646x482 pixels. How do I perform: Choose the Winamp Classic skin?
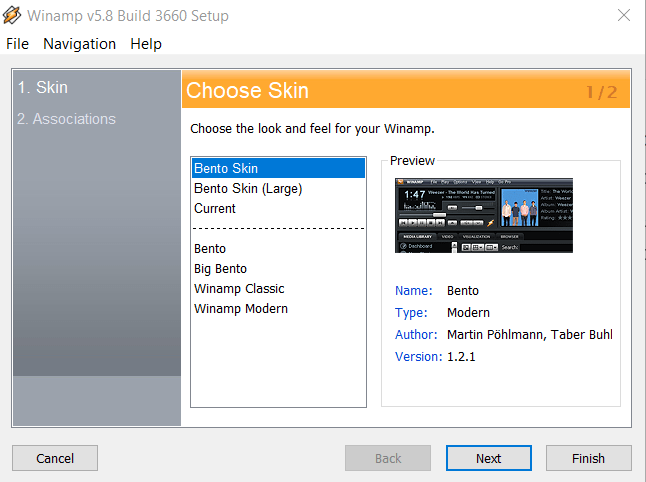click(x=279, y=288)
